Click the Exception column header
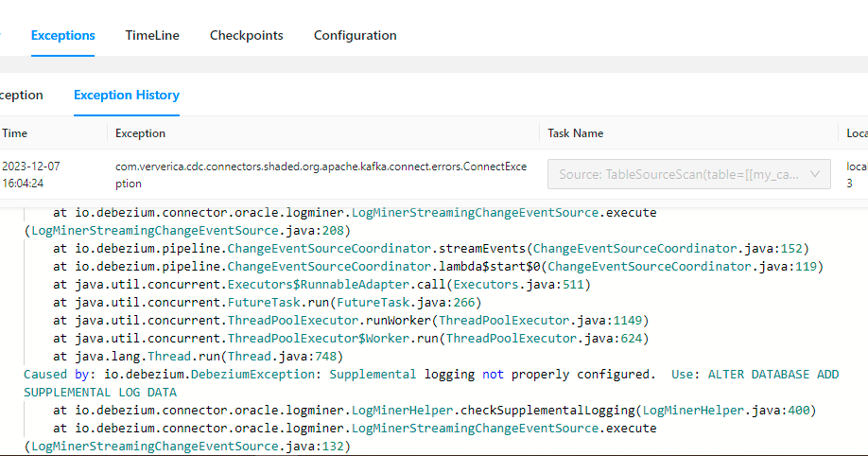Image resolution: width=868 pixels, height=456 pixels. [140, 133]
